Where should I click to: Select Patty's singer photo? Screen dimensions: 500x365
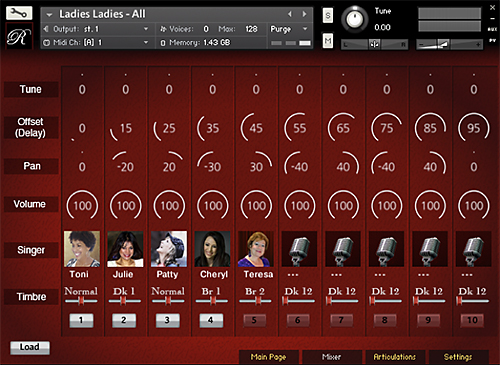[169, 249]
